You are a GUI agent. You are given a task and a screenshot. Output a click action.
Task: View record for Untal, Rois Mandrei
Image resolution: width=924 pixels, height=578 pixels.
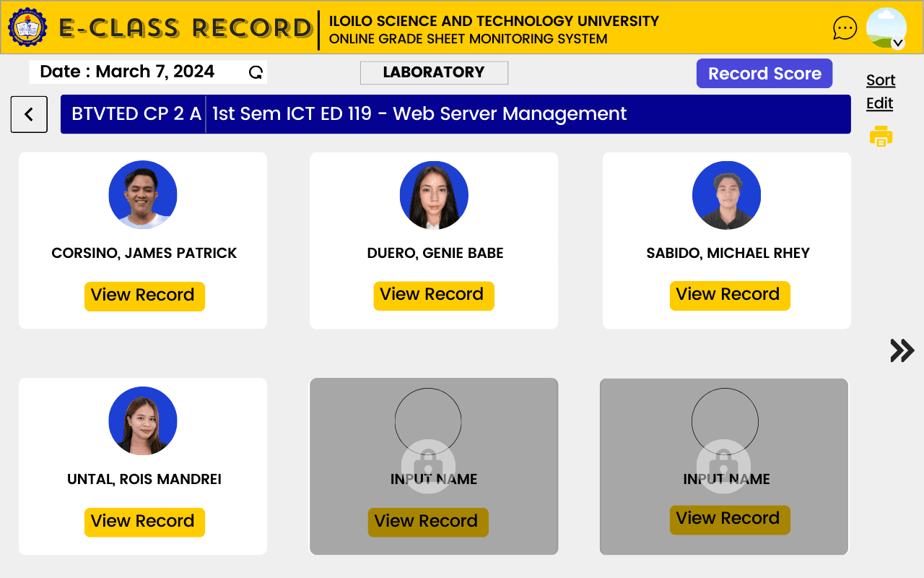144,522
